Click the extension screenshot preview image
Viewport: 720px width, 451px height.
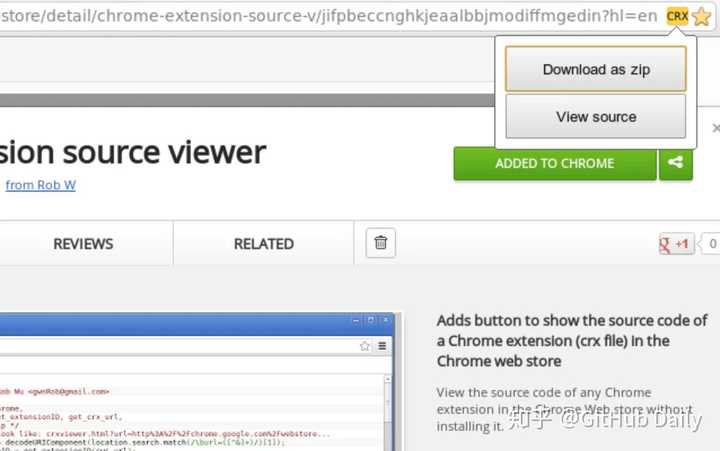(197, 382)
